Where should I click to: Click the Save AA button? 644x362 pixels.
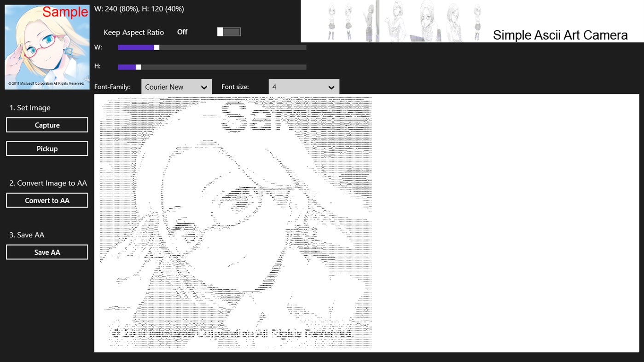click(x=46, y=252)
